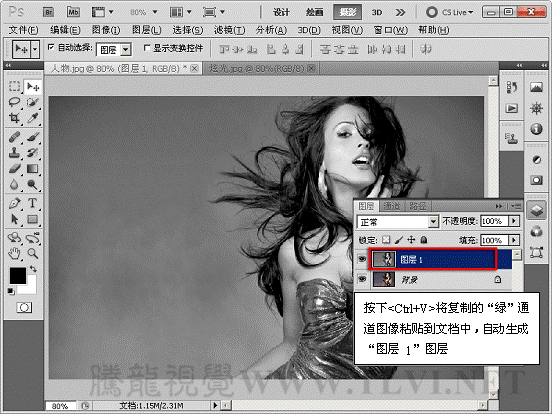Open the 图像(I) menu
Screen dimensions: 552x414
tap(106, 30)
